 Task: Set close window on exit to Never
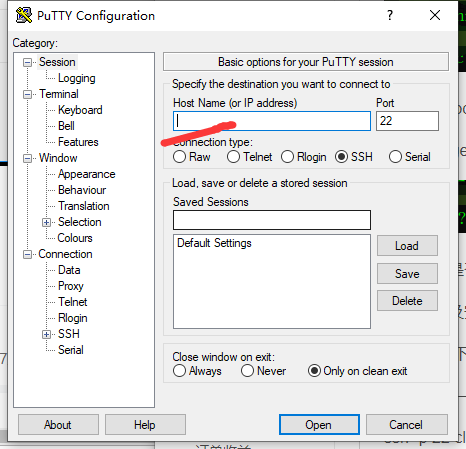pyautogui.click(x=247, y=371)
